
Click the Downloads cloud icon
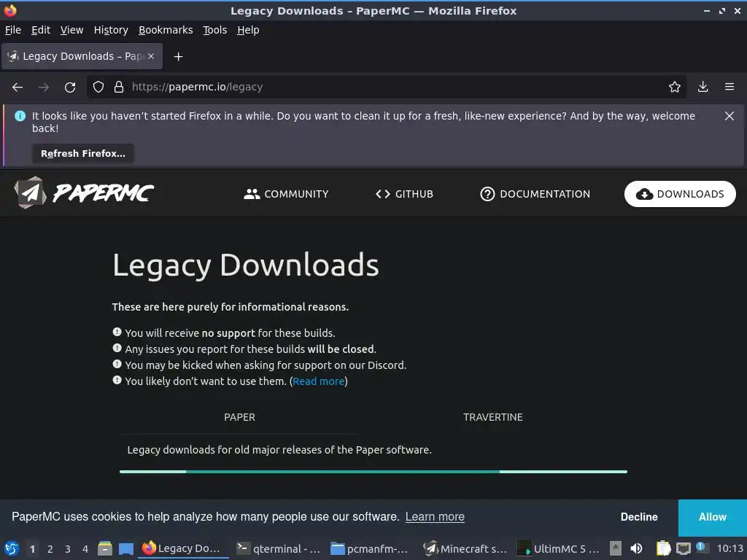(x=644, y=194)
